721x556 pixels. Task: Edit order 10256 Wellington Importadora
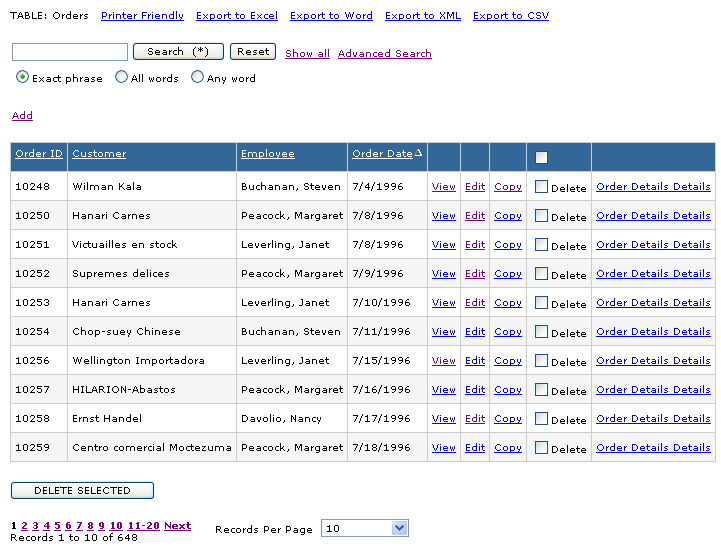(x=475, y=361)
